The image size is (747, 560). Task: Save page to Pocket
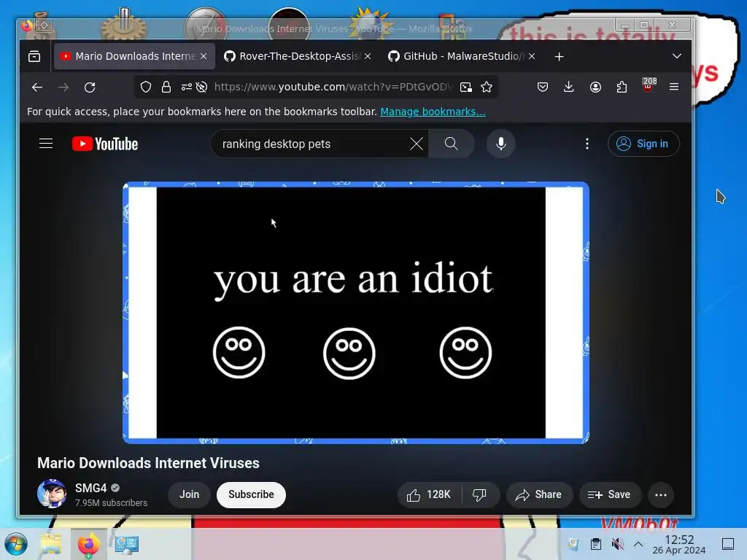tap(542, 87)
